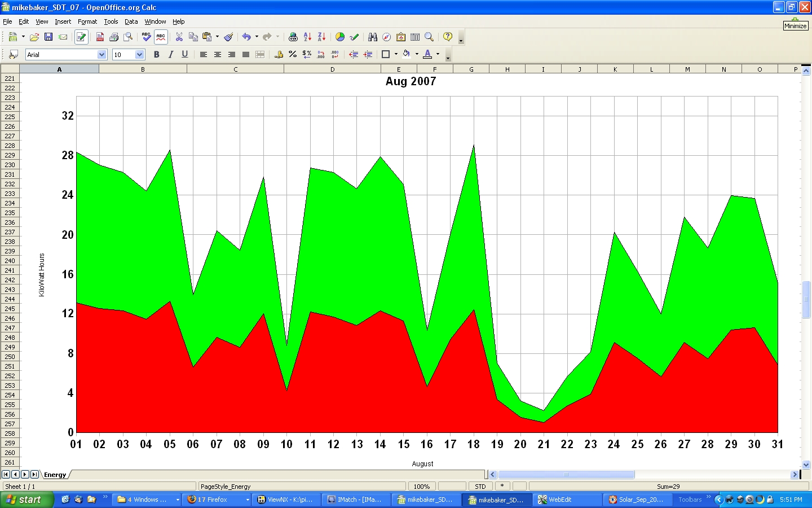This screenshot has height=508, width=812.
Task: Export directly as PDF
Action: tap(100, 37)
